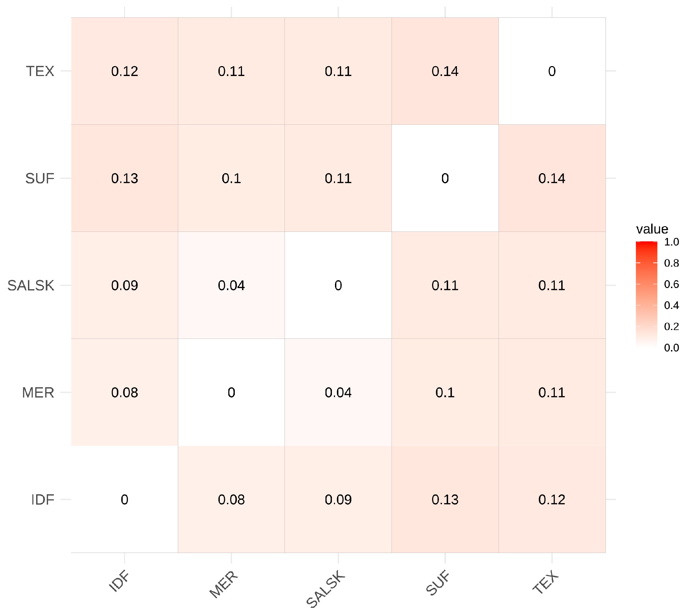Click the red gradient color bar in legend

click(x=646, y=294)
